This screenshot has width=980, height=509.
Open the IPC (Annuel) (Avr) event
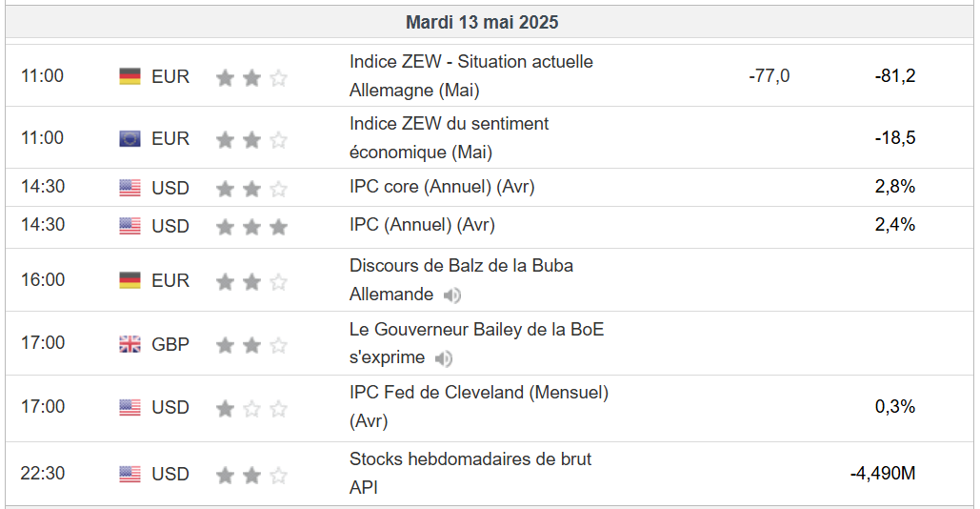(422, 225)
